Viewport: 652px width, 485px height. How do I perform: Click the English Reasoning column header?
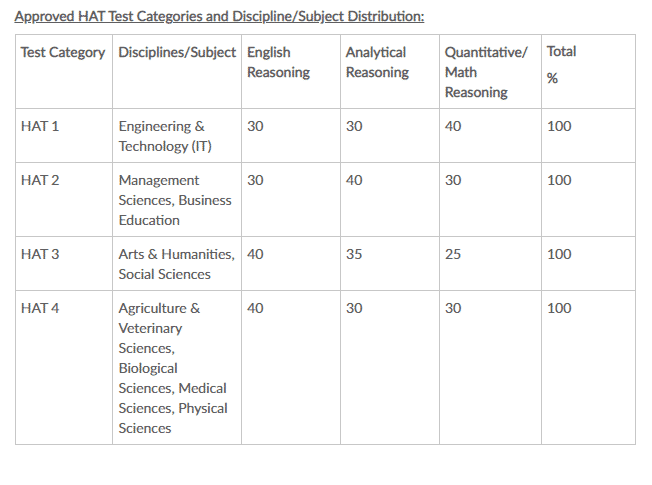click(x=278, y=62)
